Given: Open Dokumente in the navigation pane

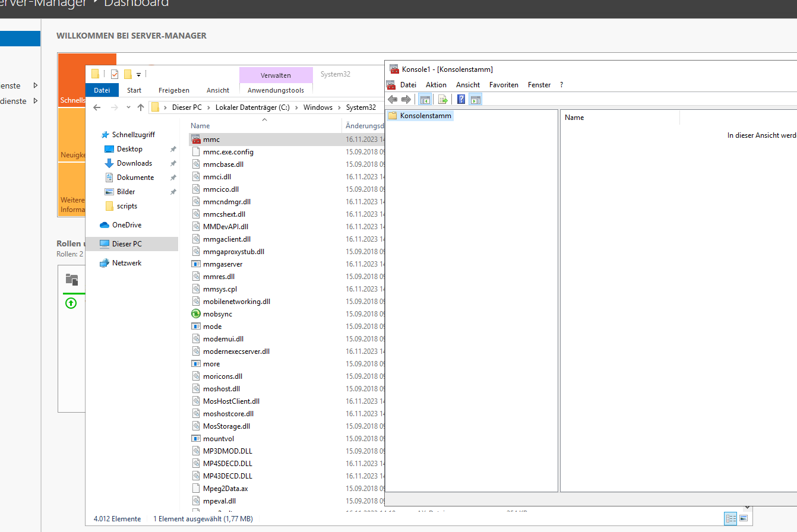Looking at the screenshot, I should point(135,178).
